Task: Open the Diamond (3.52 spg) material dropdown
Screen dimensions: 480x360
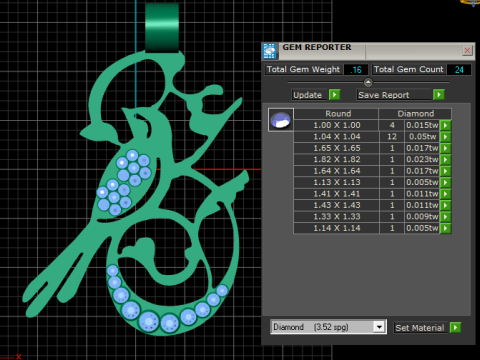Action: pos(379,327)
